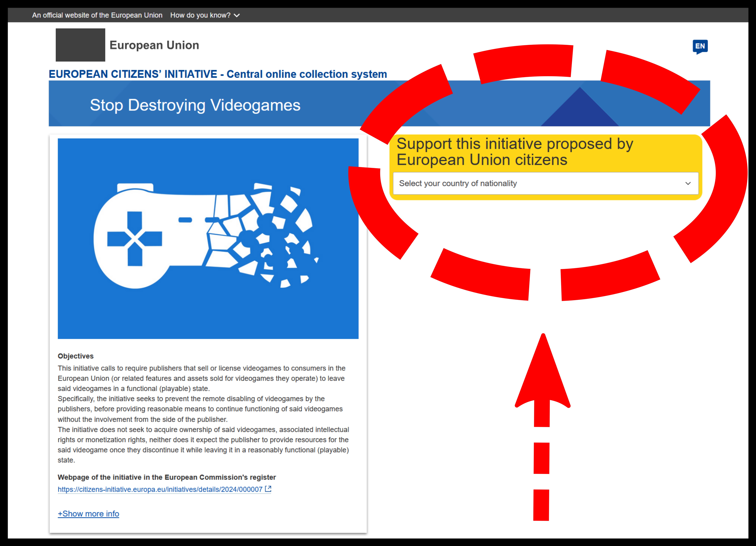
Task: Click the external link icon beside the register URL
Action: 268,489
